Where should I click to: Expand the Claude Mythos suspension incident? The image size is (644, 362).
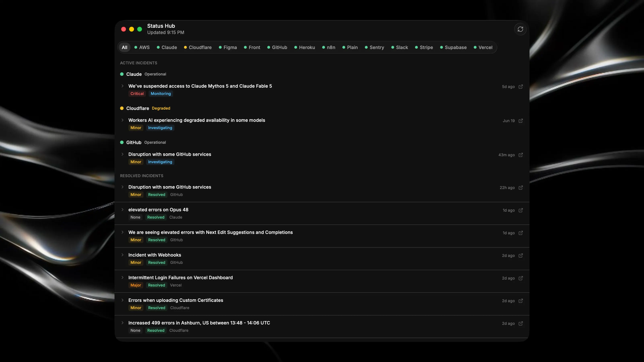123,86
